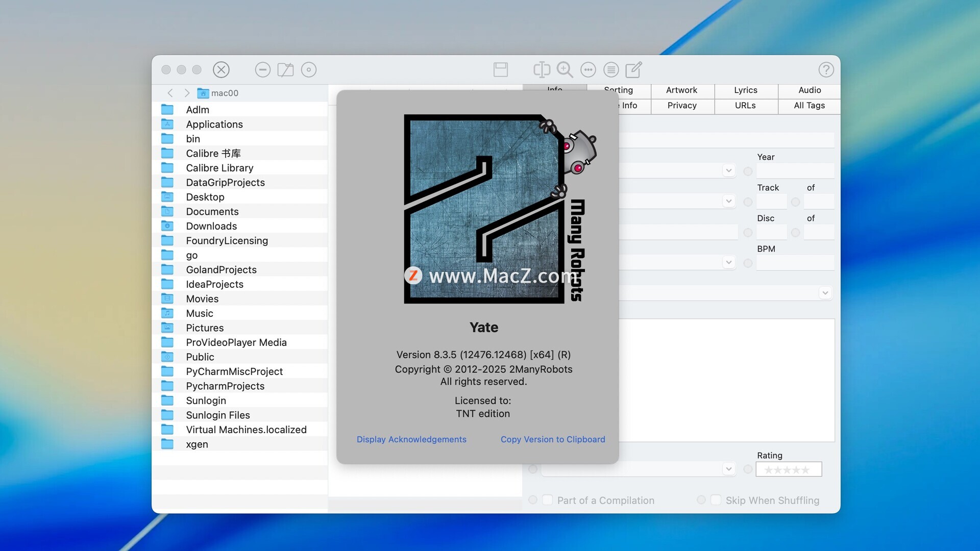Click the circled ellipsis toolbar icon
Screen dimensions: 980x551
(588, 69)
